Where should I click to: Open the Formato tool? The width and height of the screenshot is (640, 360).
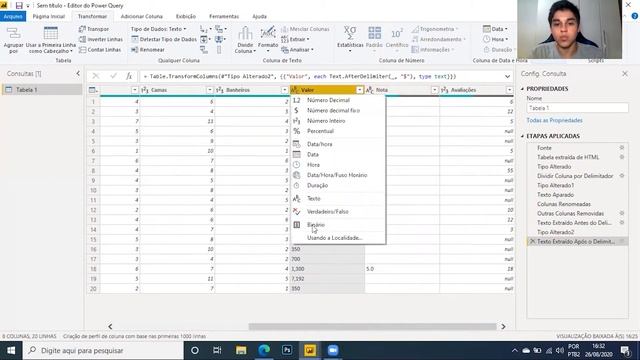click(268, 39)
